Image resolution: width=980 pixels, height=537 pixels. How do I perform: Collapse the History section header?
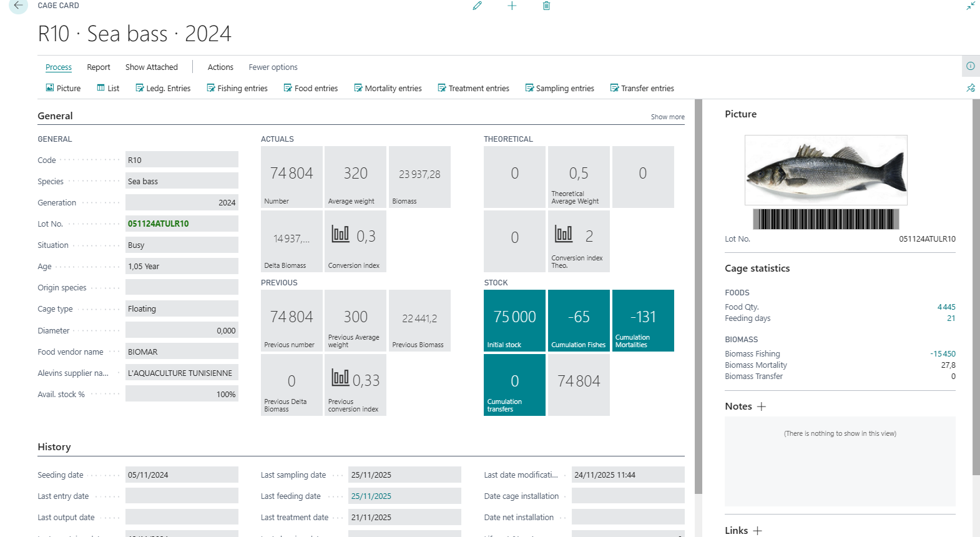pos(54,447)
